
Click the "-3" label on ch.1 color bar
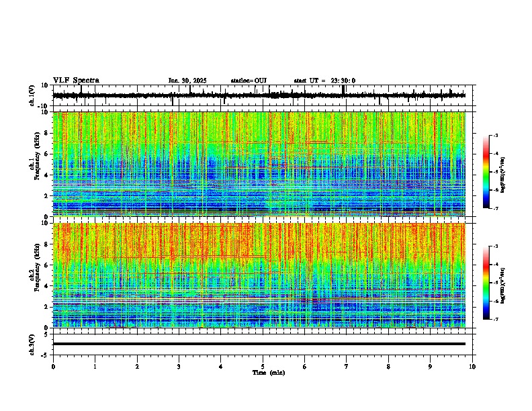495,135
